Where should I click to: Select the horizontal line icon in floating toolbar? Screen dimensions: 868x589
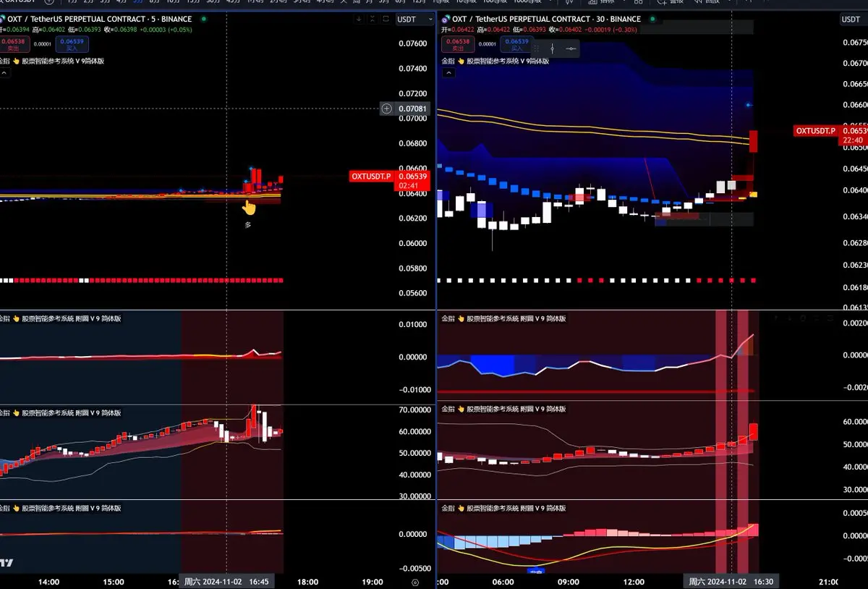tap(571, 48)
